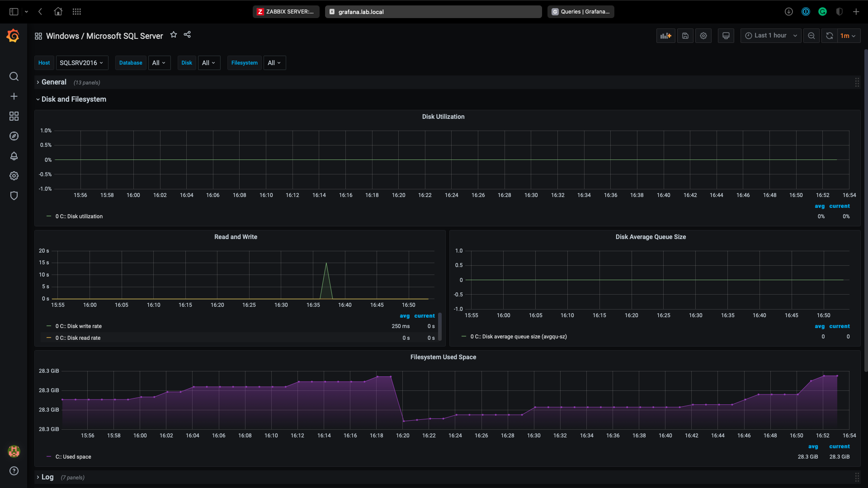Open Alerting bell in sidebar
Viewport: 868px width, 488px height.
pyautogui.click(x=14, y=156)
